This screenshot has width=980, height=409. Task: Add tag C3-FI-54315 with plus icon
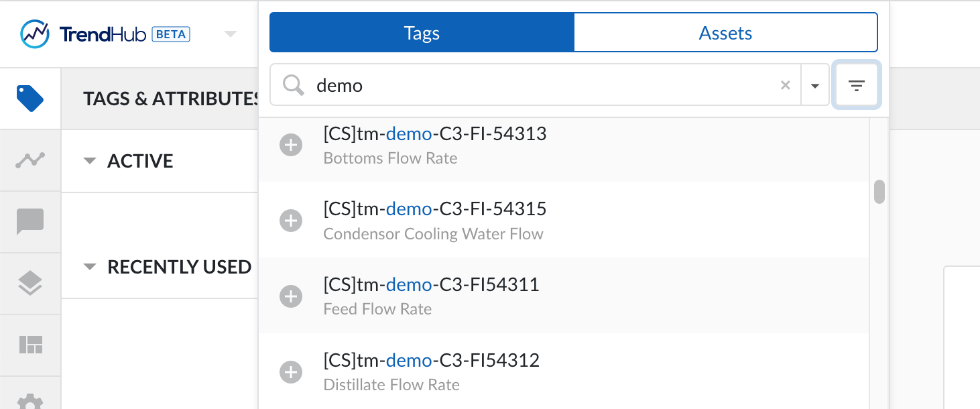(291, 221)
